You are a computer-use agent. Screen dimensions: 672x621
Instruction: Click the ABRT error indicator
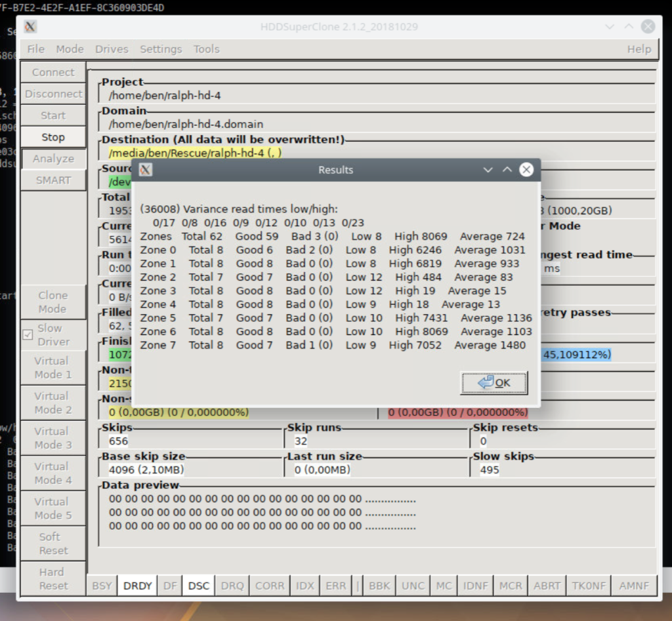(x=547, y=586)
